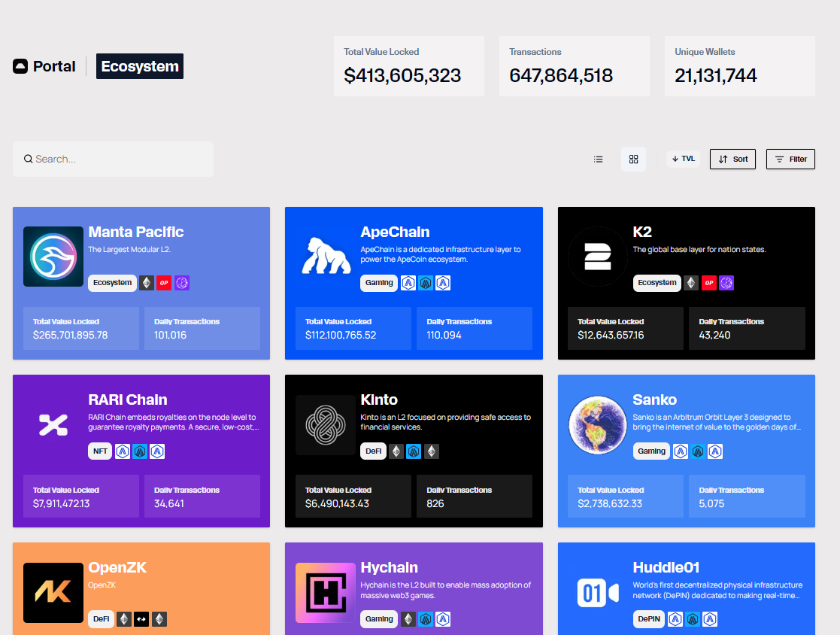The width and height of the screenshot is (840, 635).
Task: Toggle TVL sort direction
Action: 684,160
